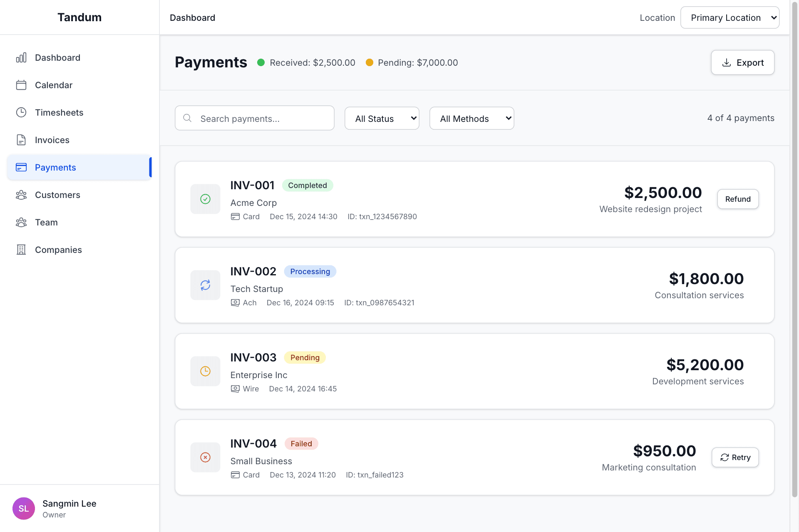799x532 pixels.
Task: Refund the INV-001 payment
Action: [x=737, y=199]
